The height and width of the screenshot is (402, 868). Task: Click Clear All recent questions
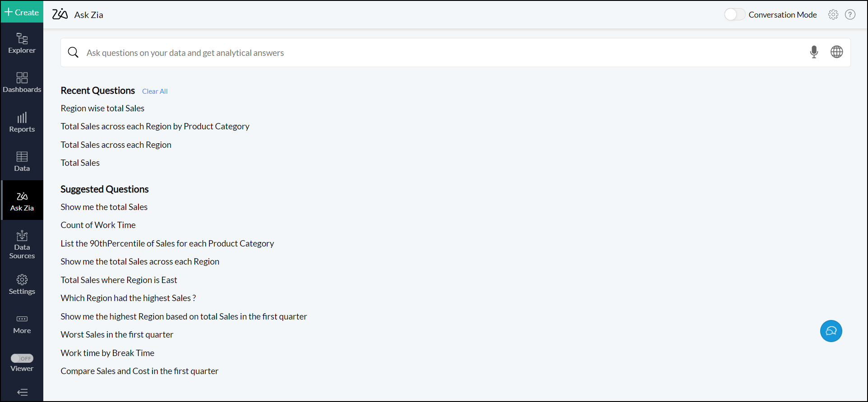click(x=155, y=91)
